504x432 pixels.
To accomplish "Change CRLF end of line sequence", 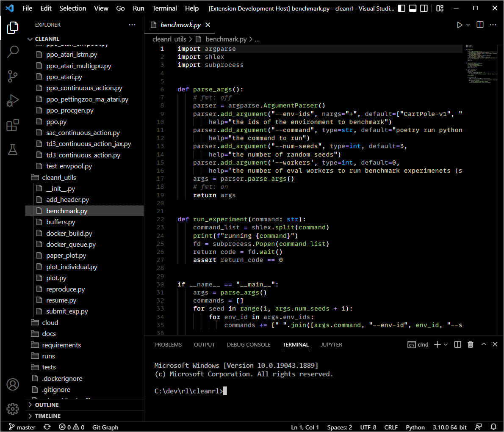I will (391, 427).
